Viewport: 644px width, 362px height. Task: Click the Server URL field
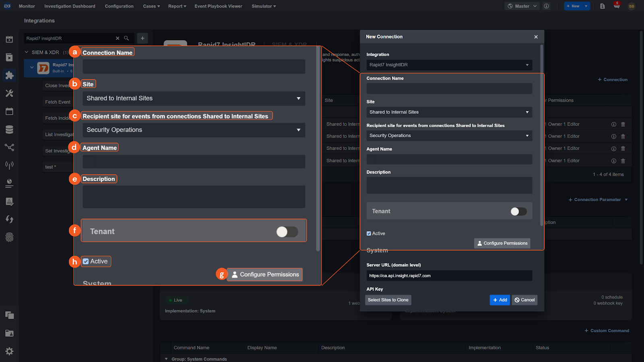[x=449, y=276]
